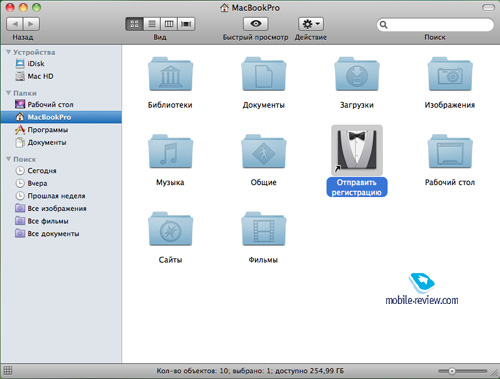Select iDisk in the sidebar
The image size is (500, 379).
click(61, 63)
